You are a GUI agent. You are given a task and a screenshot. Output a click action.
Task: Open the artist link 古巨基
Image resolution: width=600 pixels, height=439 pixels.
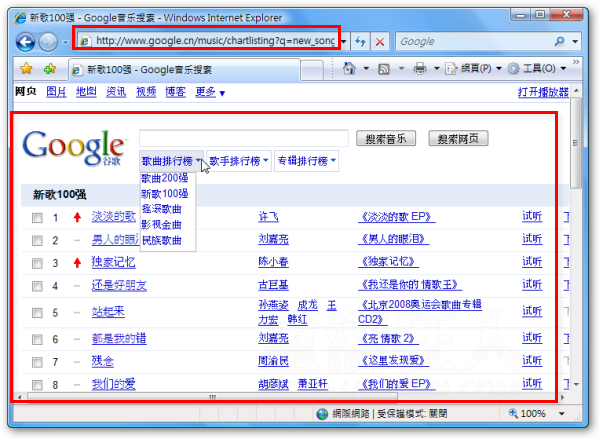click(x=273, y=285)
